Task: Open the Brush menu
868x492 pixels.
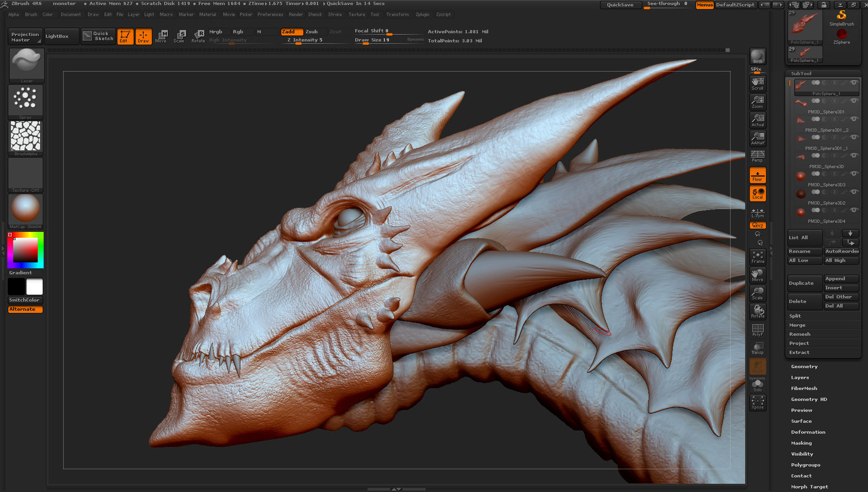Action: click(31, 15)
